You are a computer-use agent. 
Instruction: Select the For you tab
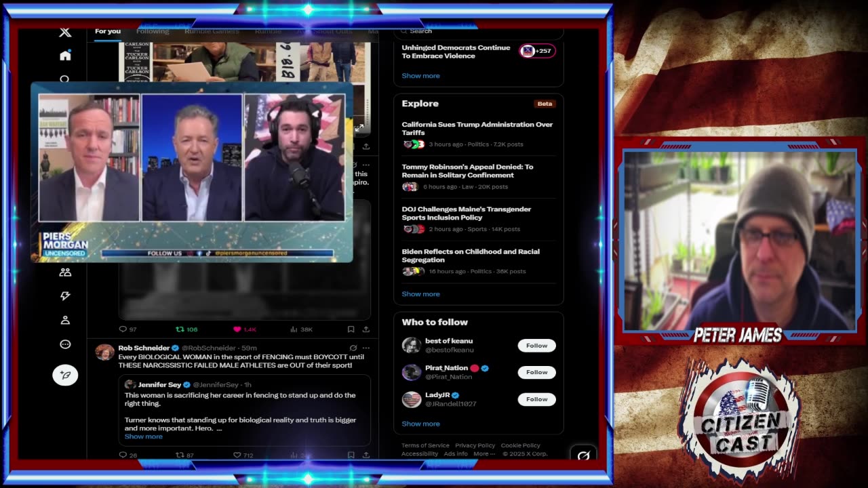click(108, 31)
